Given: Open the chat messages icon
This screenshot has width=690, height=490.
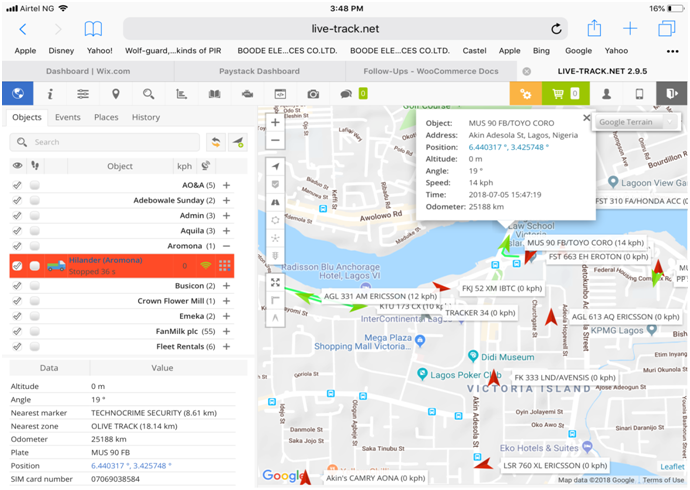Looking at the screenshot, I should coord(345,93).
